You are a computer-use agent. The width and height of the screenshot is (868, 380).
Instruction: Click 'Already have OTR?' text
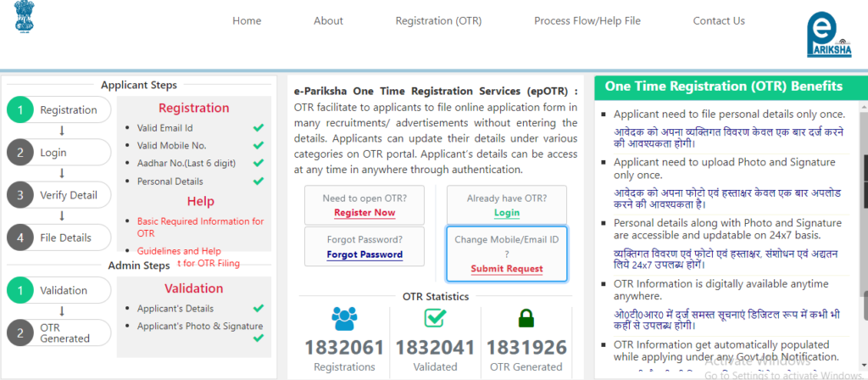pos(507,198)
